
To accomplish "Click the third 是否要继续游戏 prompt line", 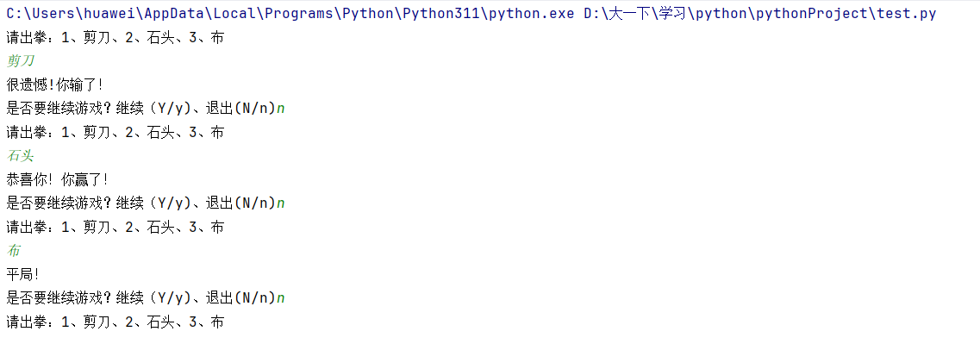I will (141, 297).
